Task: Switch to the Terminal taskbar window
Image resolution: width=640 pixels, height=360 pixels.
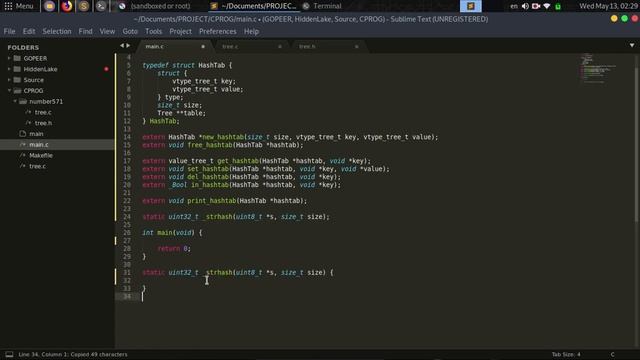Action: 322,6
